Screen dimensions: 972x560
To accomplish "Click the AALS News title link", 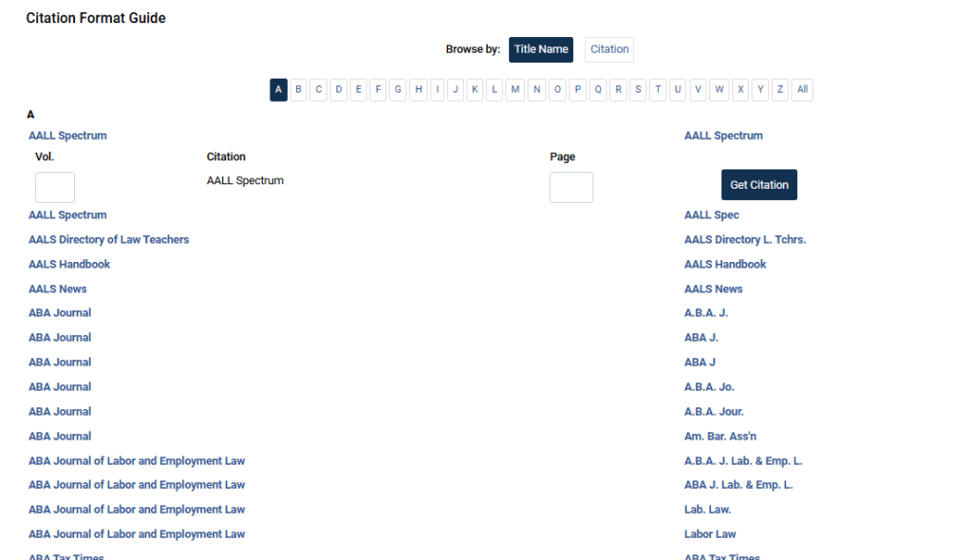I will point(57,289).
